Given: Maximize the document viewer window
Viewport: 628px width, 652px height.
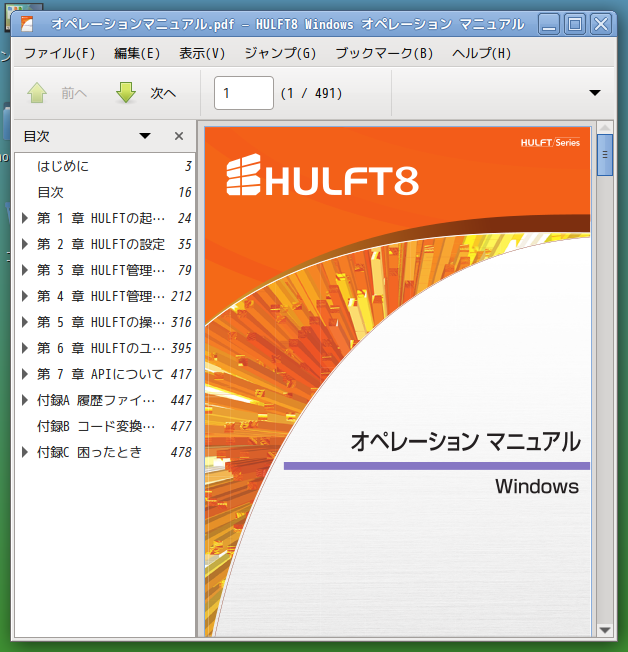Looking at the screenshot, I should click(575, 24).
